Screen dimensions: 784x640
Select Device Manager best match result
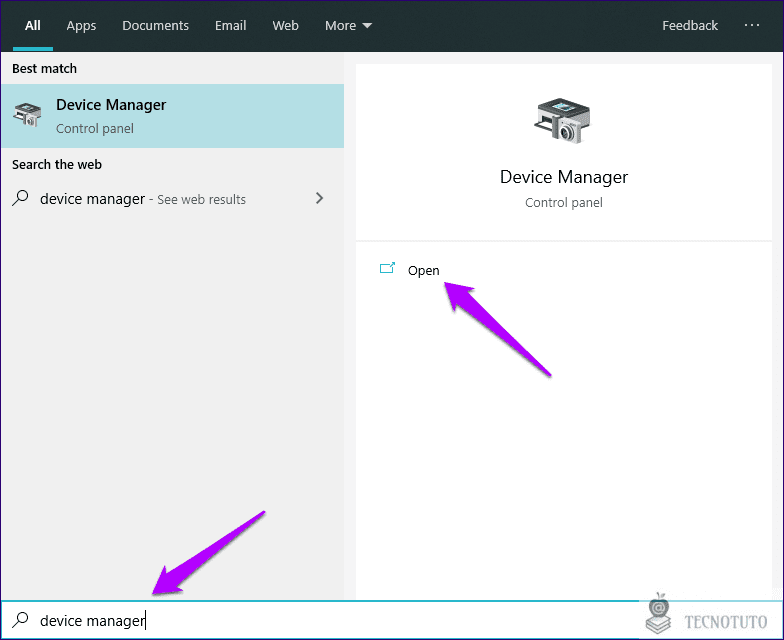(172, 116)
